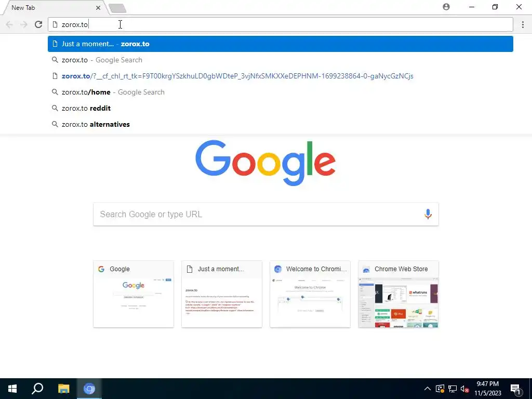Open the Google shortcut thumbnail
The height and width of the screenshot is (399, 532).
pyautogui.click(x=134, y=294)
